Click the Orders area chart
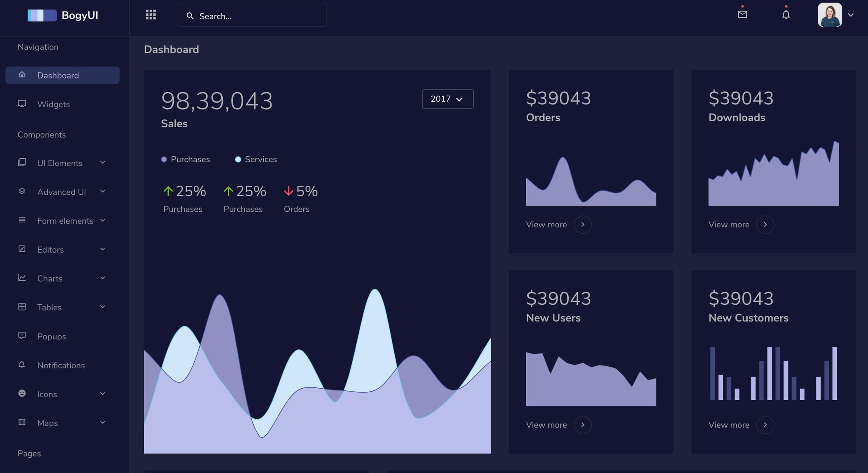This screenshot has width=868, height=473. coord(591,181)
